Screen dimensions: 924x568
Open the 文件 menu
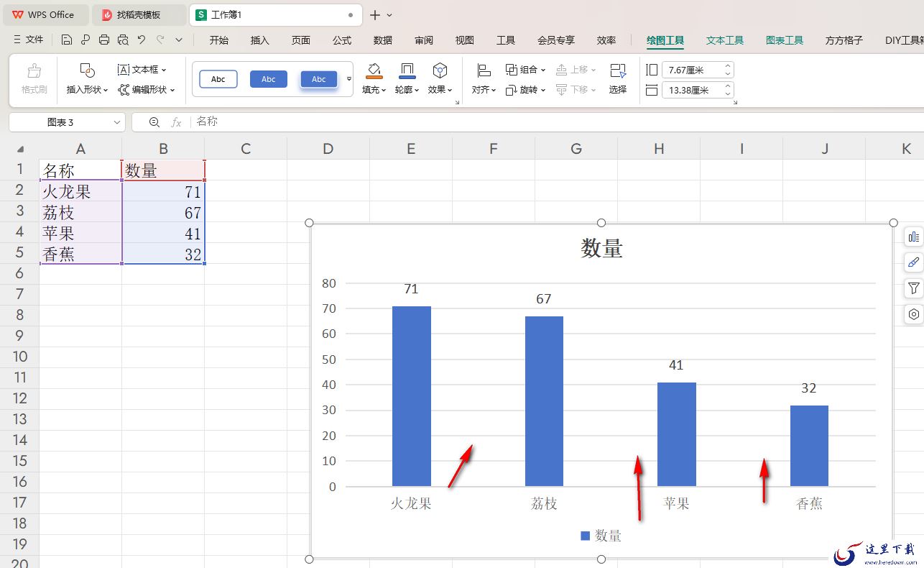(29, 40)
